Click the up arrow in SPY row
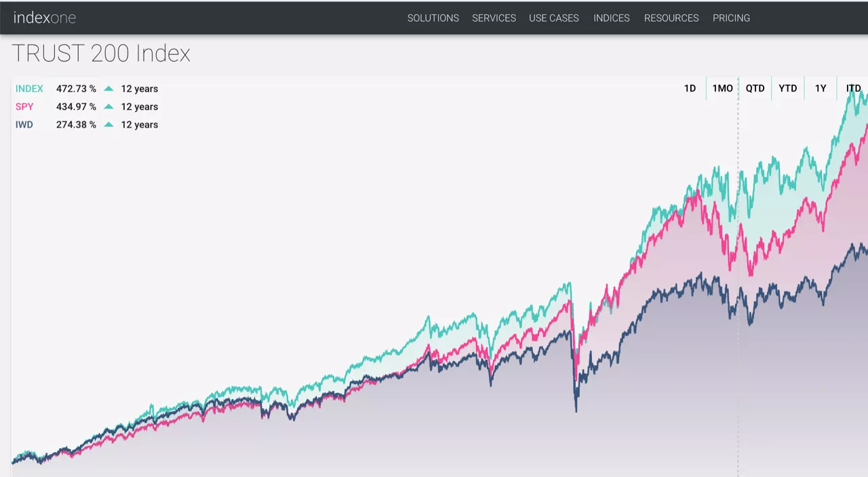 [x=108, y=107]
